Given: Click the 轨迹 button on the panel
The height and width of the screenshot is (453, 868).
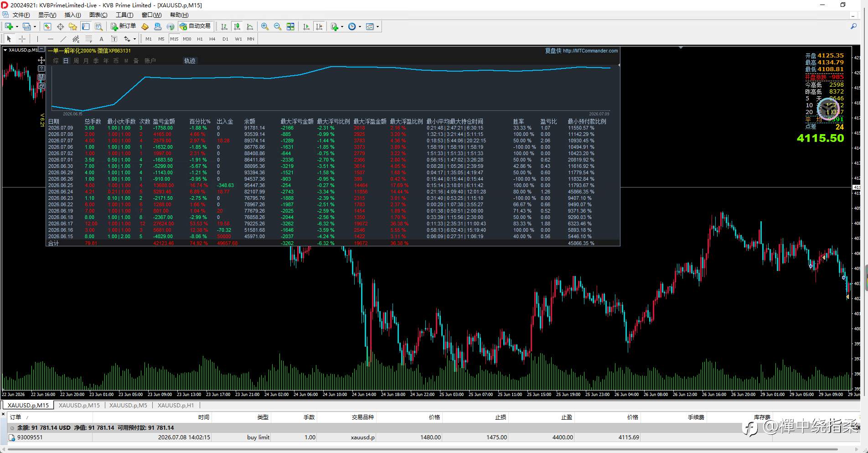Looking at the screenshot, I should pyautogui.click(x=190, y=61).
